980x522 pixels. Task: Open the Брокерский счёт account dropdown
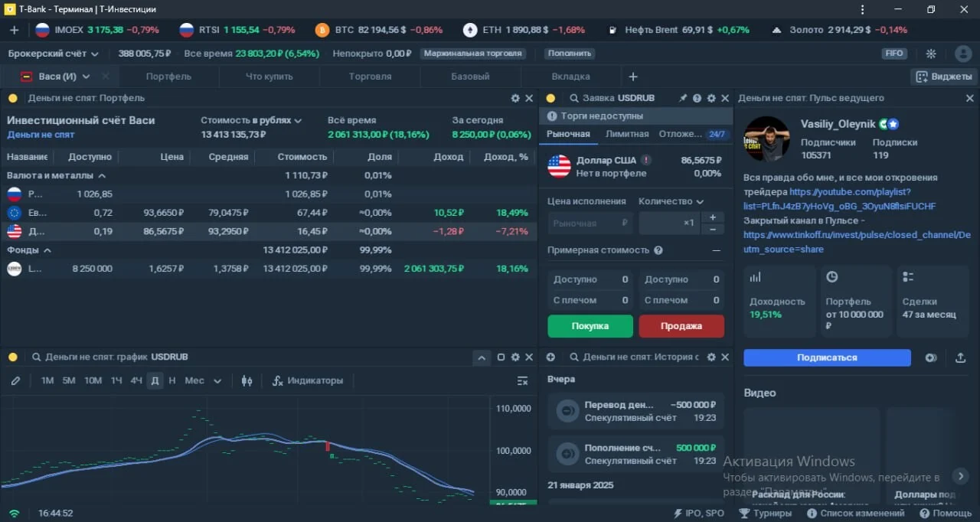(54, 54)
